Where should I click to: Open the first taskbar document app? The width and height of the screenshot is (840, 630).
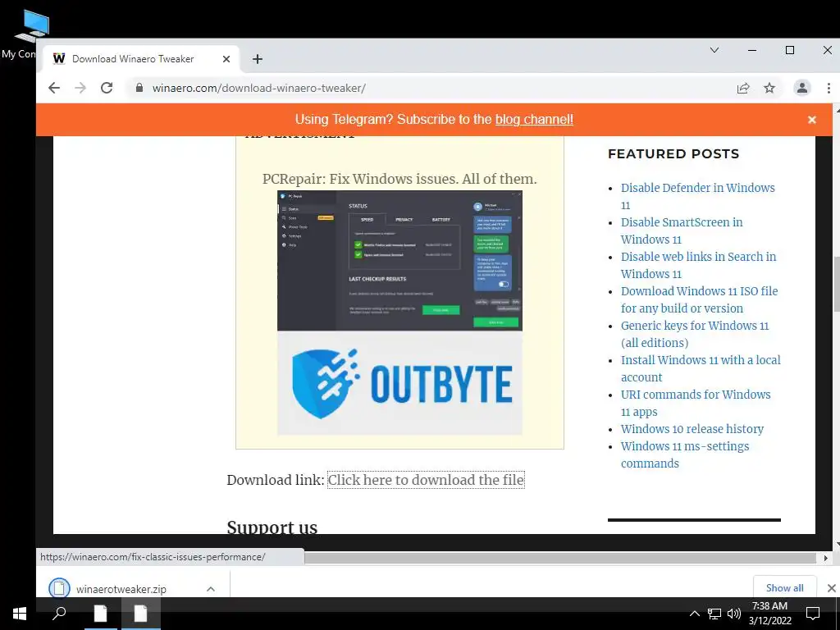100,614
